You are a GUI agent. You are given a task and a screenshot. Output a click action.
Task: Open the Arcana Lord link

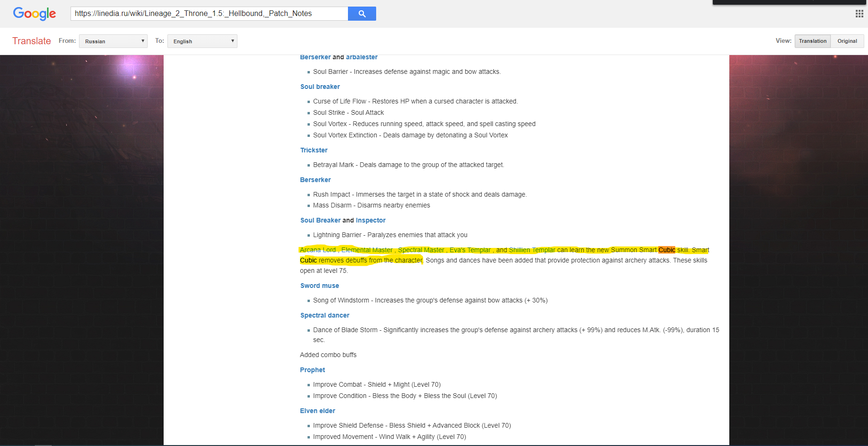coord(318,250)
